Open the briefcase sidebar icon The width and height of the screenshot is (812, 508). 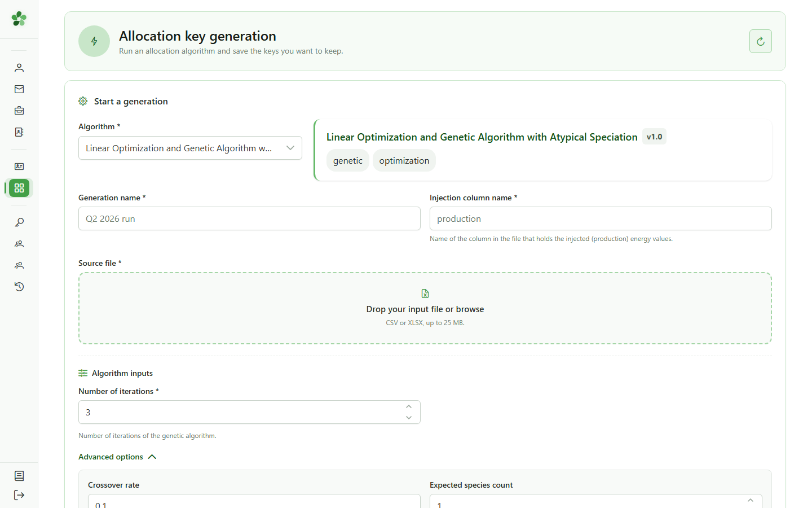[19, 111]
